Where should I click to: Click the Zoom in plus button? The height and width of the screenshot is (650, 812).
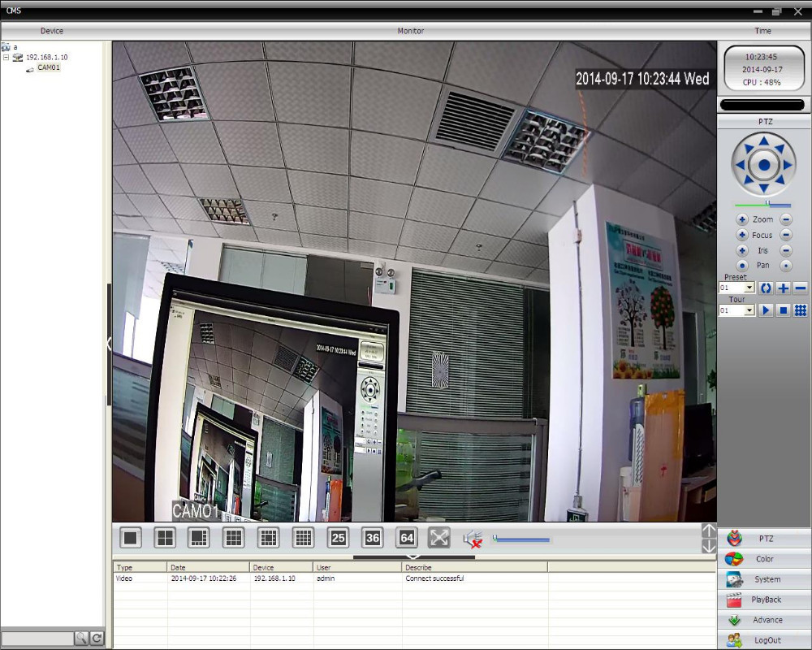(x=741, y=219)
